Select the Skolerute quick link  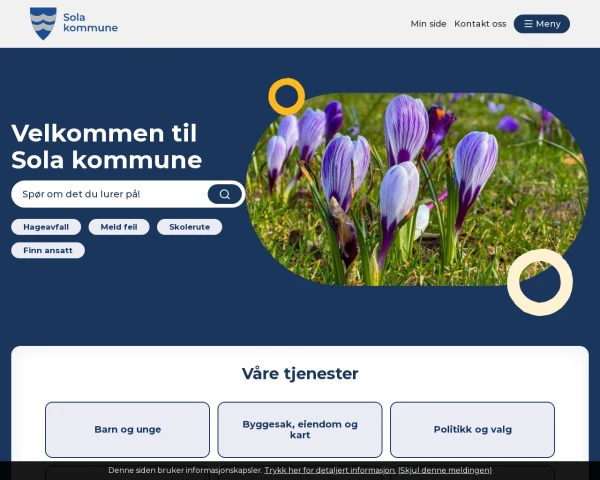(x=189, y=227)
